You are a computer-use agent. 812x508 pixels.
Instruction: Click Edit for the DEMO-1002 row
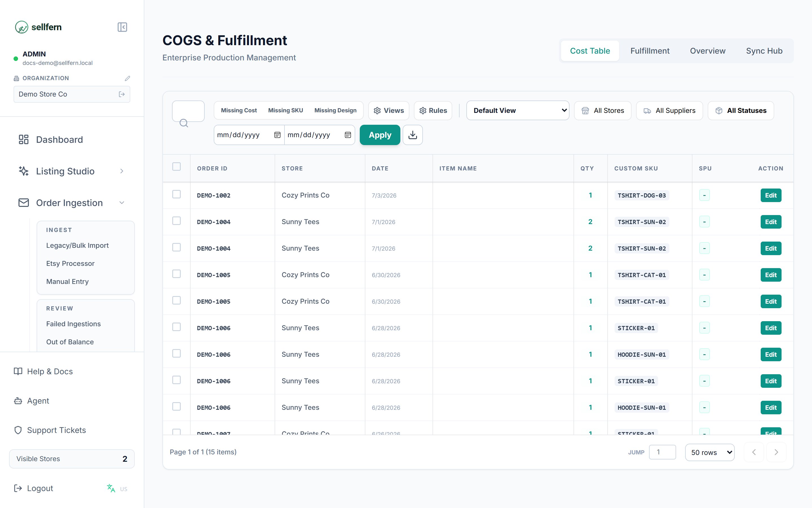pos(771,195)
